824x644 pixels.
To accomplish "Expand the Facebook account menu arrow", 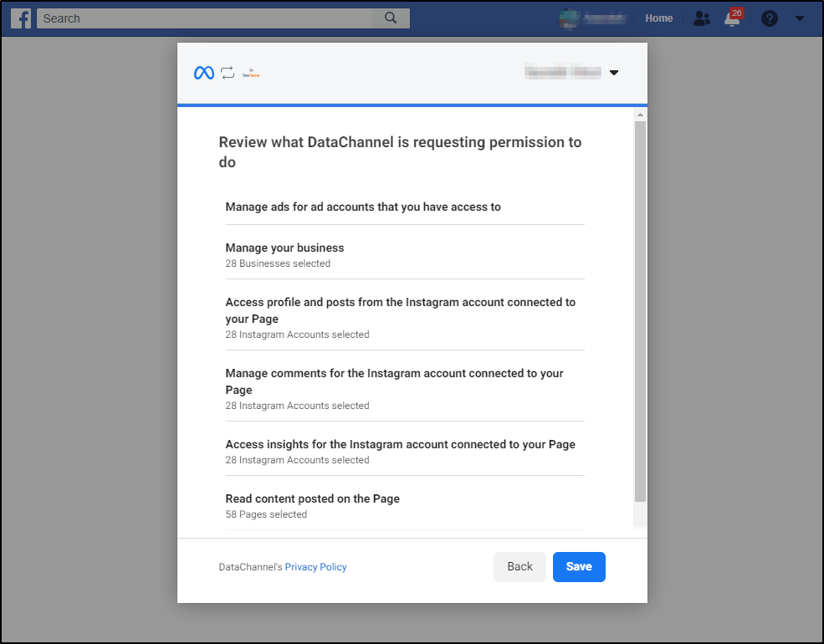I will click(x=799, y=18).
